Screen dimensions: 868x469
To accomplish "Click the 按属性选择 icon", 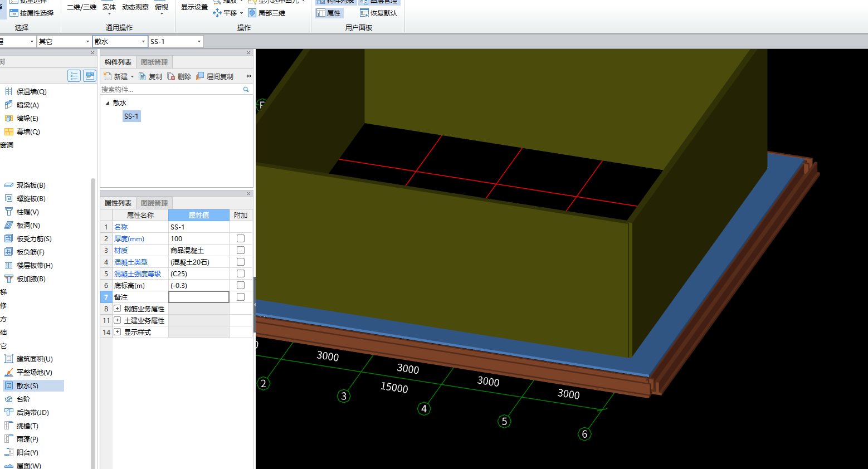I will tap(13, 13).
